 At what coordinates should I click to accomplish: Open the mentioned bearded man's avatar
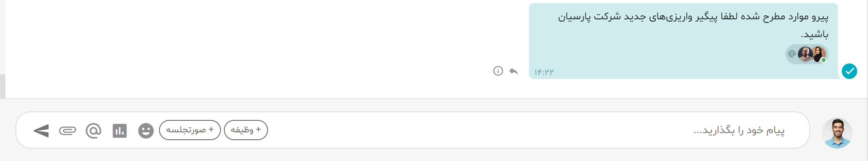(x=805, y=54)
